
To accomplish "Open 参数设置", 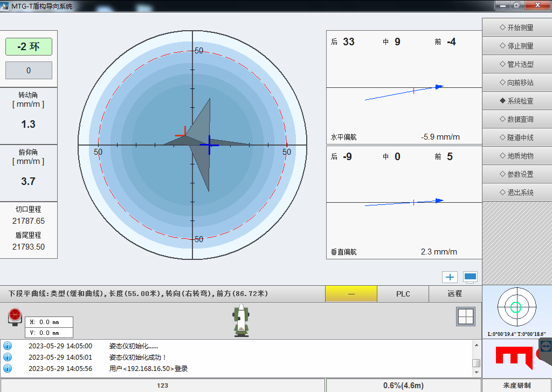I will (517, 174).
